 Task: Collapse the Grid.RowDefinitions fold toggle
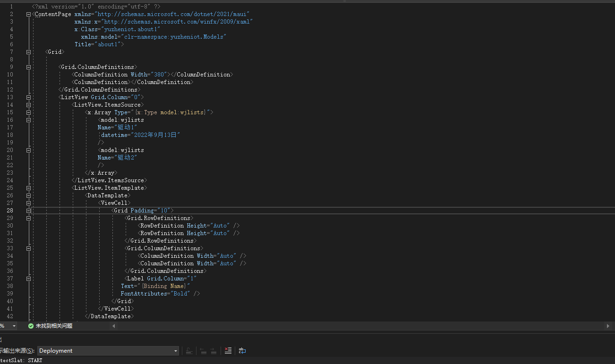click(x=29, y=218)
